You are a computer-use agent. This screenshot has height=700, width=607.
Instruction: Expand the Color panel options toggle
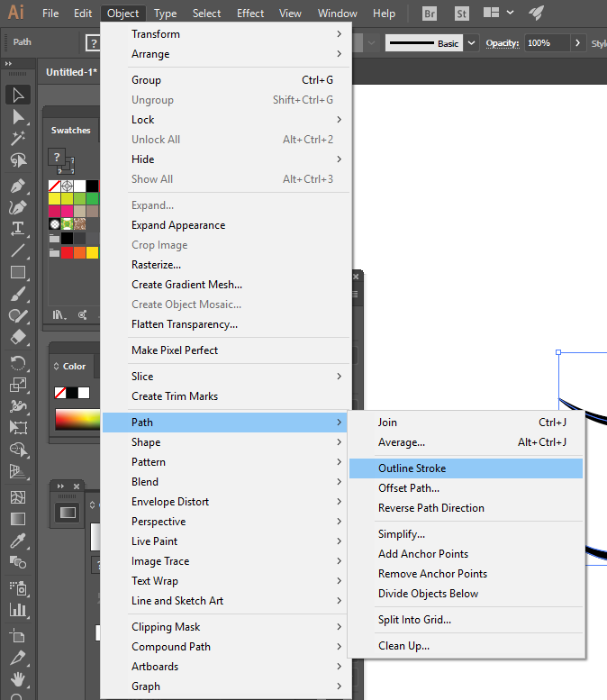coord(56,366)
